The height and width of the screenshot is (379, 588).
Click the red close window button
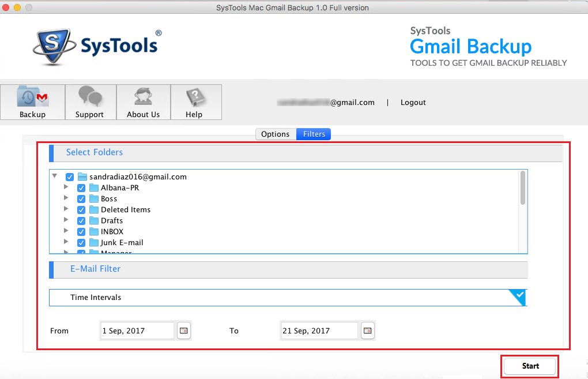click(6, 7)
